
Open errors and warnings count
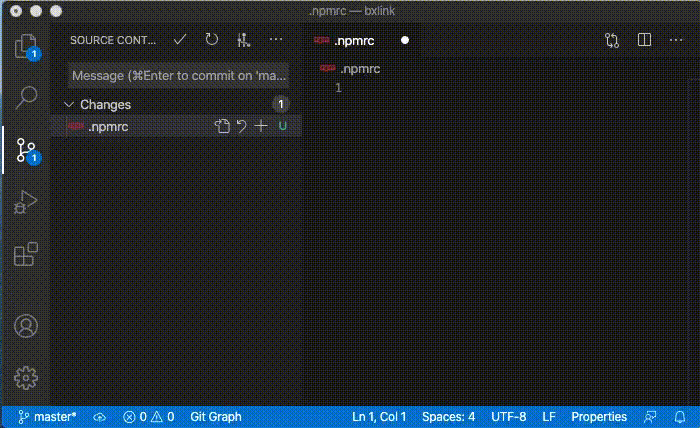(x=148, y=417)
